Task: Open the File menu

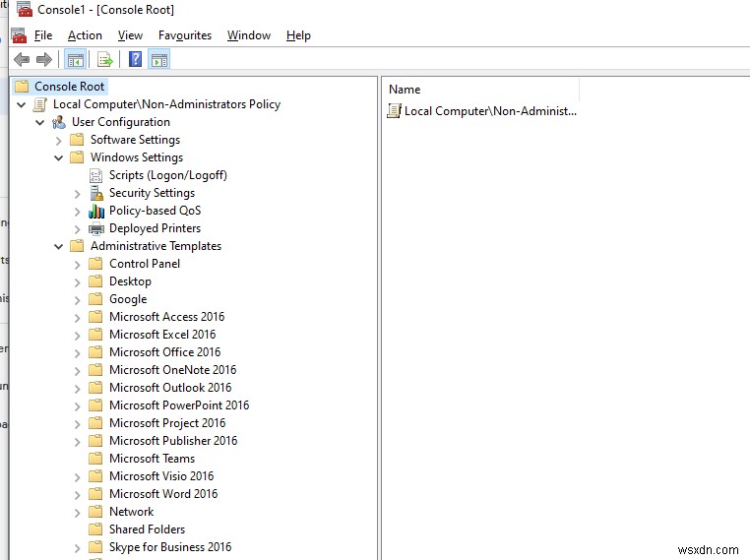Action: tap(43, 35)
